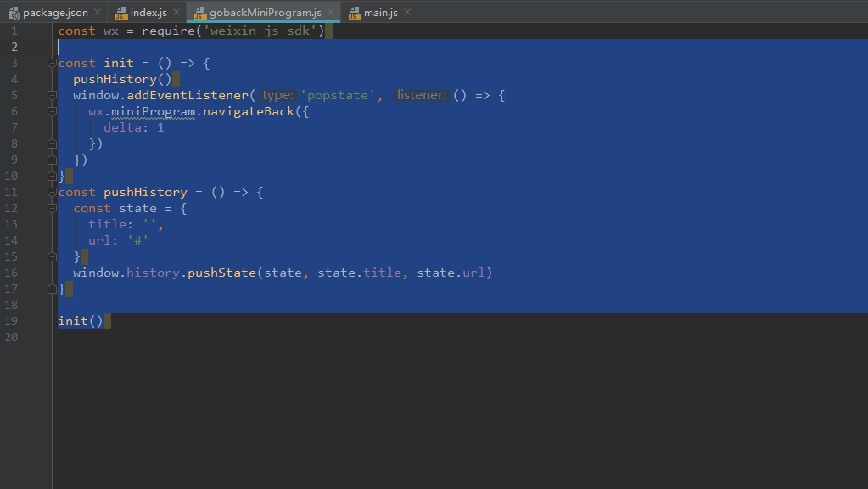Click fold end marker on line 8
Image resolution: width=868 pixels, height=489 pixels.
[x=52, y=144]
